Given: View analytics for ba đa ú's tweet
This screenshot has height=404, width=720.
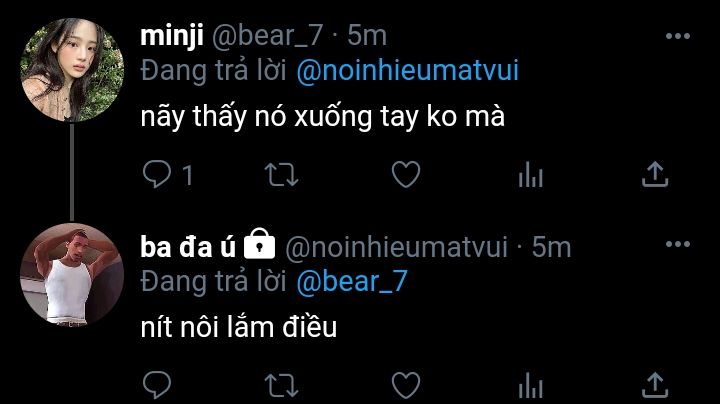Looking at the screenshot, I should 529,385.
